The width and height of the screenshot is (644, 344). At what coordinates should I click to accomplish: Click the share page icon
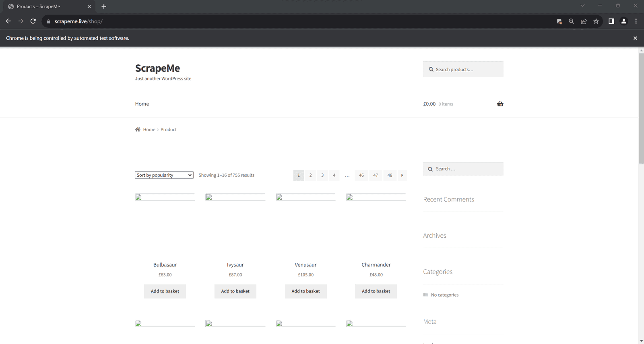[584, 21]
